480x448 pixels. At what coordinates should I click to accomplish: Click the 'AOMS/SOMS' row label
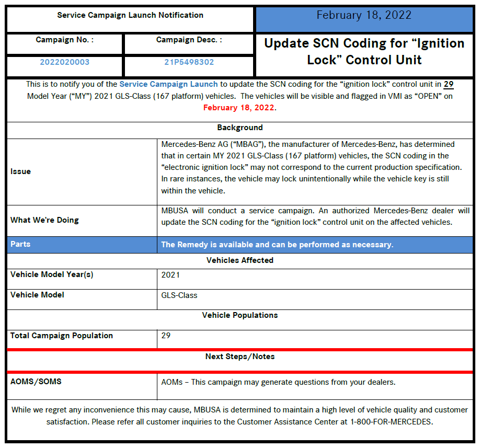pyautogui.click(x=36, y=382)
